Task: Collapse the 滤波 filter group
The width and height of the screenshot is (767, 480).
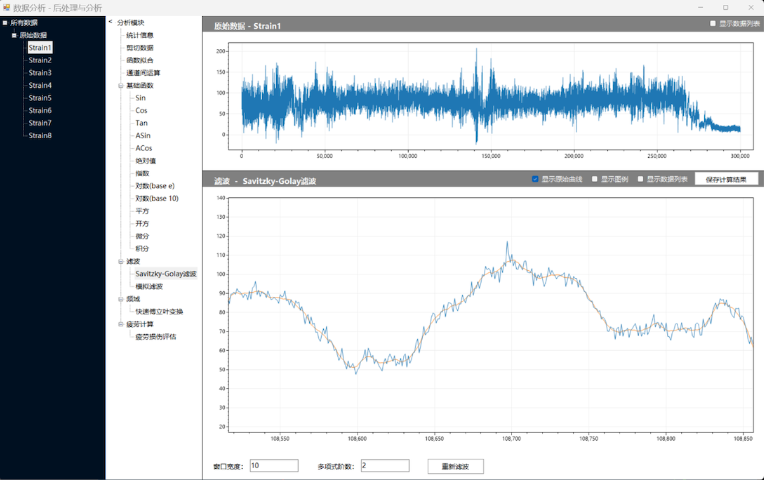Action: coord(120,261)
